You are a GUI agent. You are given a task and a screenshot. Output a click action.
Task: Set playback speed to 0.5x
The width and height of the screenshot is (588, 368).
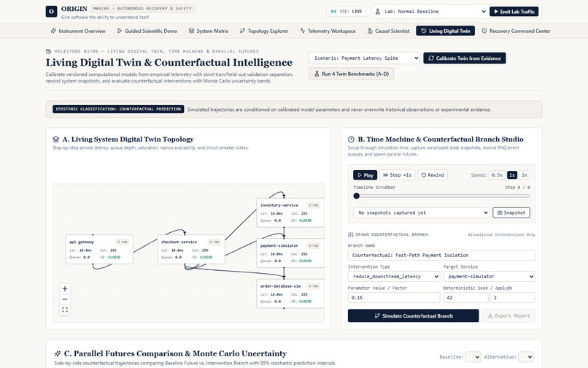point(497,175)
